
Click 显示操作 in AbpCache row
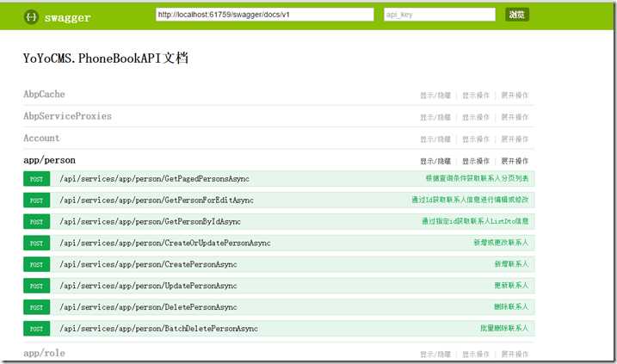(476, 96)
